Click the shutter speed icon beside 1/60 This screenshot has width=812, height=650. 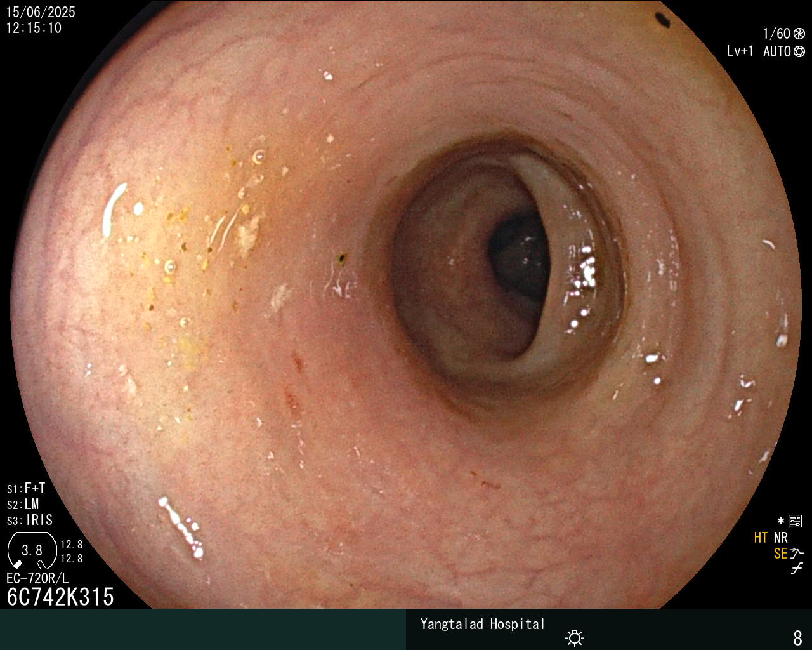click(799, 34)
